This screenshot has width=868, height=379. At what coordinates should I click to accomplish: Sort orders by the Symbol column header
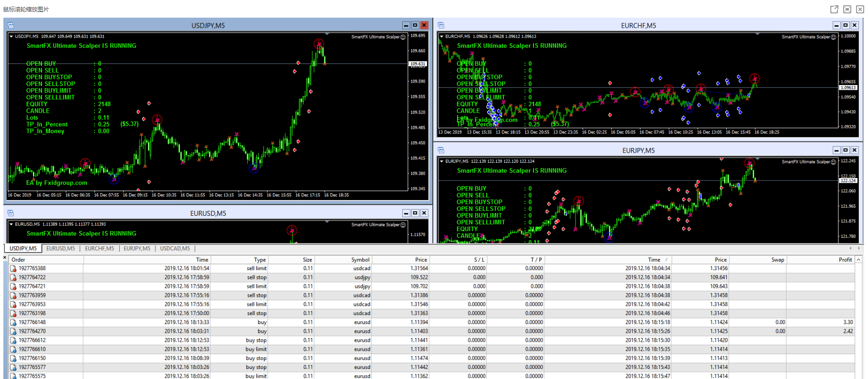pyautogui.click(x=360, y=260)
